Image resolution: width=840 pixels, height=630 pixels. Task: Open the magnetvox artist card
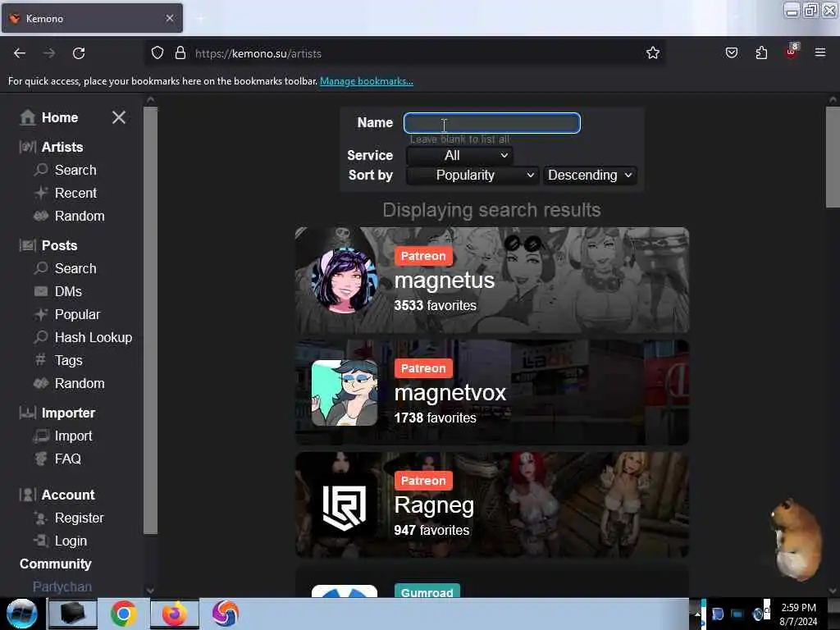492,392
